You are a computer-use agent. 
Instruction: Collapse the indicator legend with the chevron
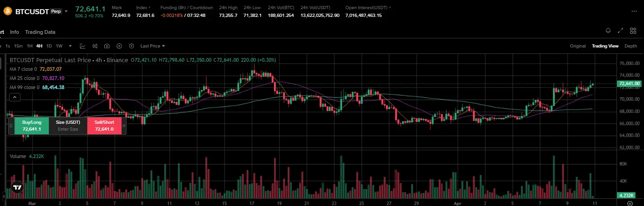click(15, 97)
